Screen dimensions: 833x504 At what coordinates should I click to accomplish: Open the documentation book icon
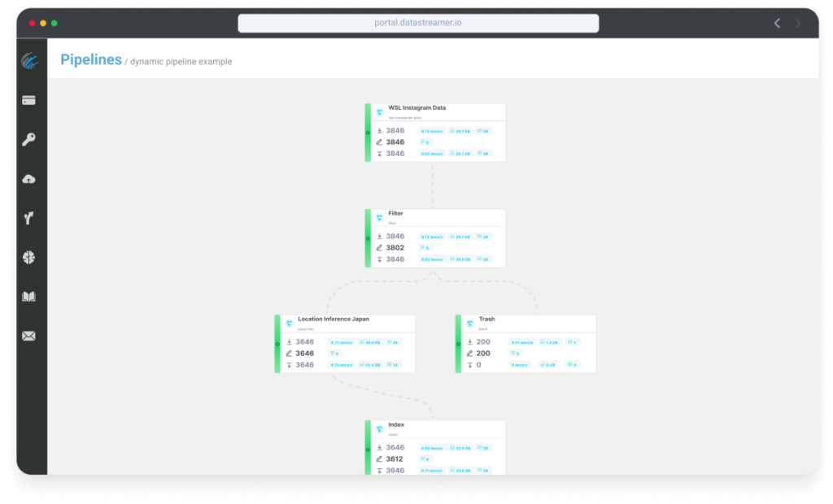pyautogui.click(x=28, y=297)
